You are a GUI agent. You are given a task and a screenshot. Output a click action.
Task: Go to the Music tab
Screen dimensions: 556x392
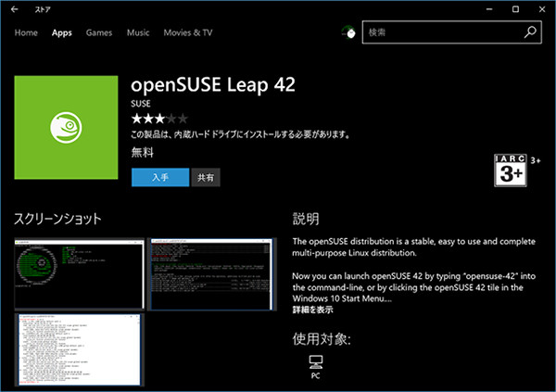138,32
